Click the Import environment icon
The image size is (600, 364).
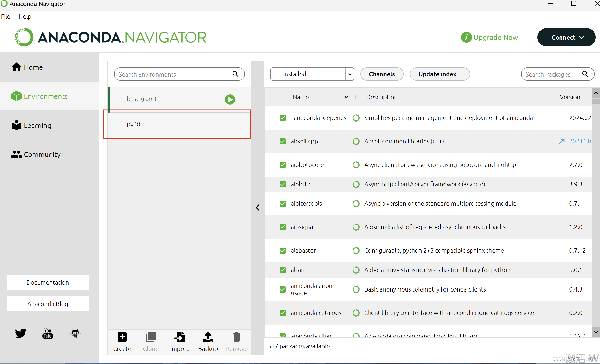coord(179,337)
